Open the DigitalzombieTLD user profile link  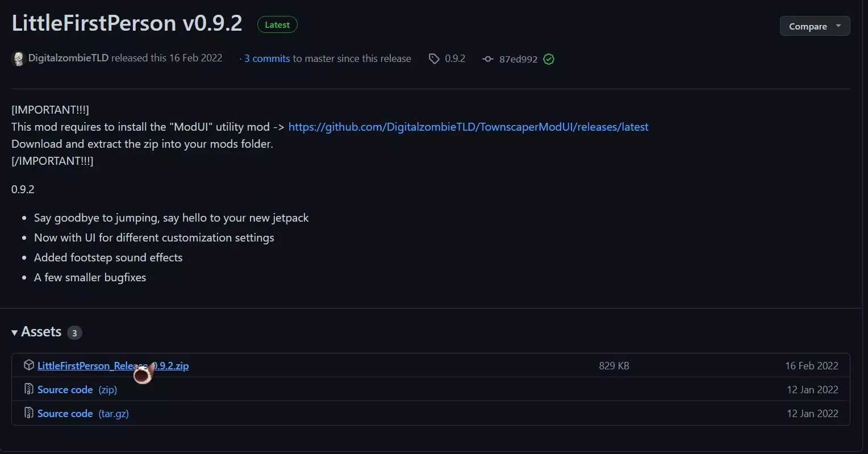(68, 58)
